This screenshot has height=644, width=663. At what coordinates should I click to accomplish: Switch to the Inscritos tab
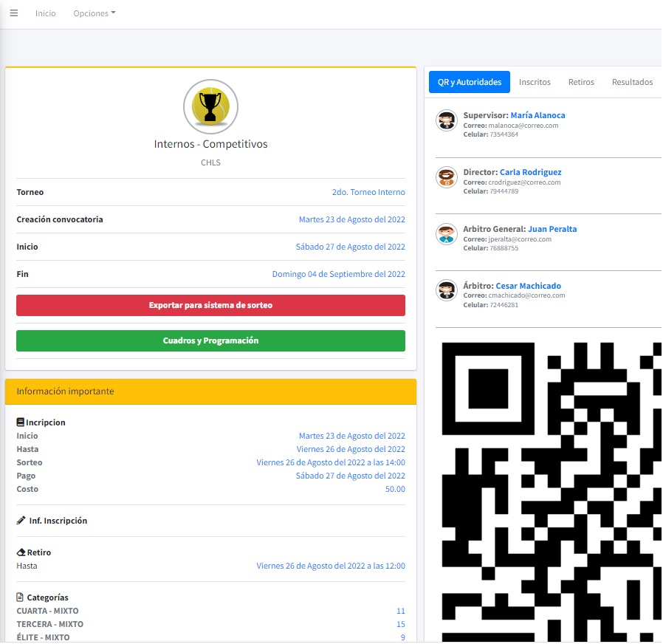point(535,82)
